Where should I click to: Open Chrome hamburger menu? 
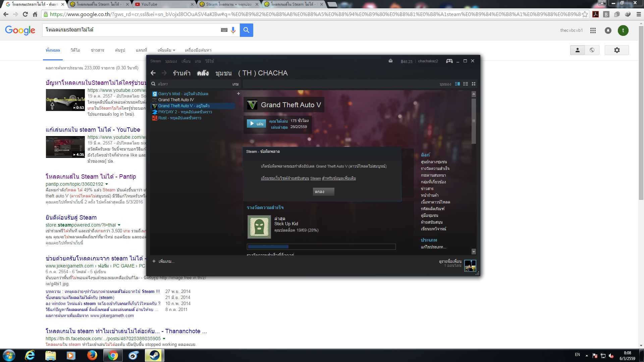point(639,14)
